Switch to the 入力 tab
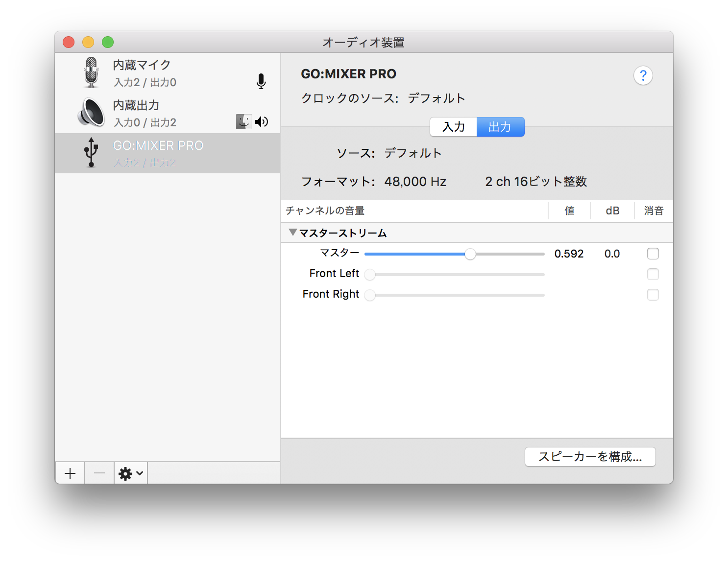This screenshot has height=562, width=728. coord(453,127)
